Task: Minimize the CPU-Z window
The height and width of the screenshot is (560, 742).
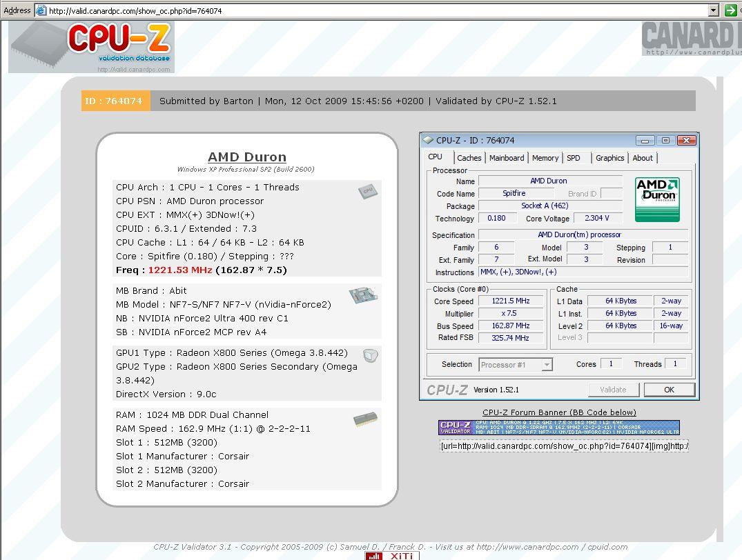Action: [x=645, y=141]
